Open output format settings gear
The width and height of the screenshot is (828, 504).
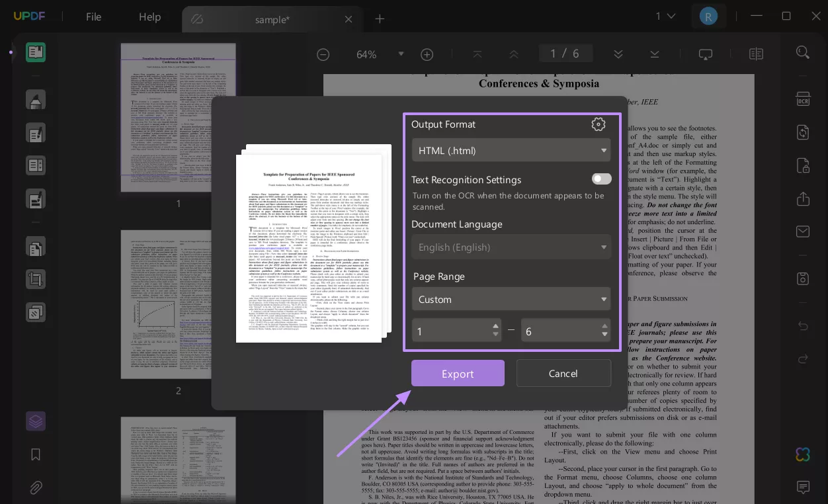[x=598, y=124]
